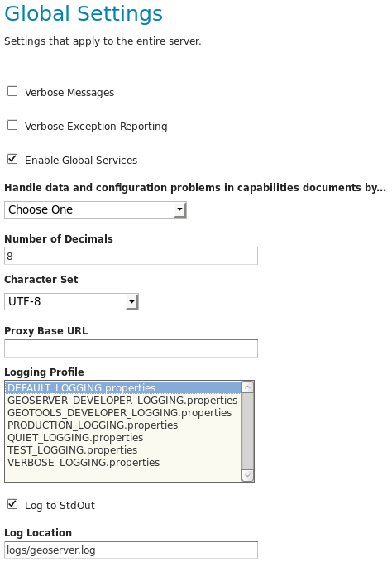Tick the Verbose Exception Reporting checkbox
This screenshot has width=392, height=562.
[12, 126]
